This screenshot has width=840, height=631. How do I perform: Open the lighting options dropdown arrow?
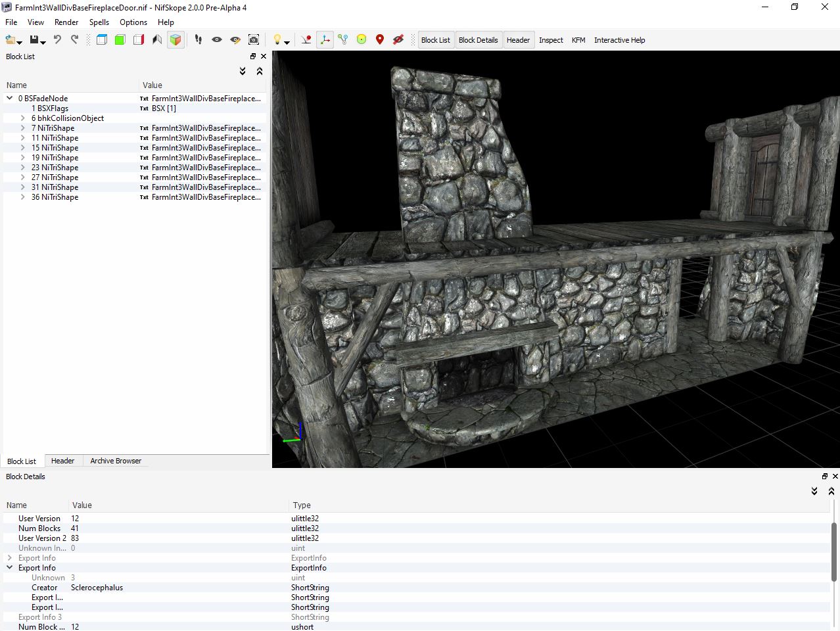pos(287,42)
